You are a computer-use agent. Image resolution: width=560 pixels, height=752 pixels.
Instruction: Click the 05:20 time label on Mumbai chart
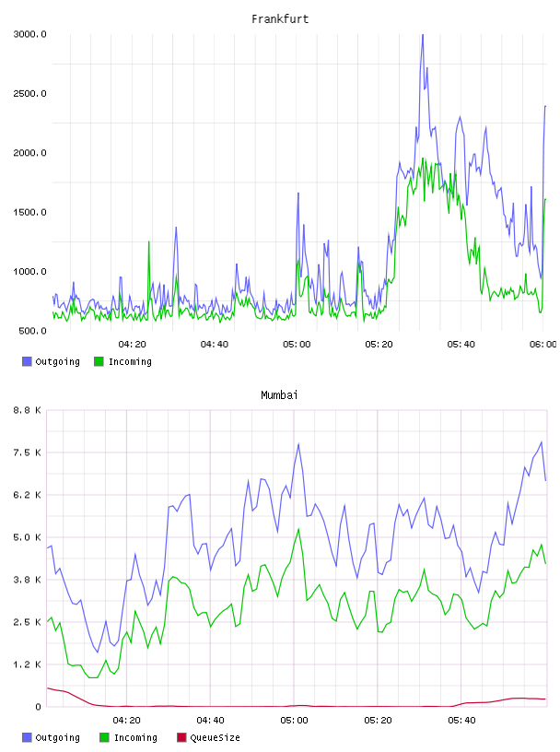point(378,721)
